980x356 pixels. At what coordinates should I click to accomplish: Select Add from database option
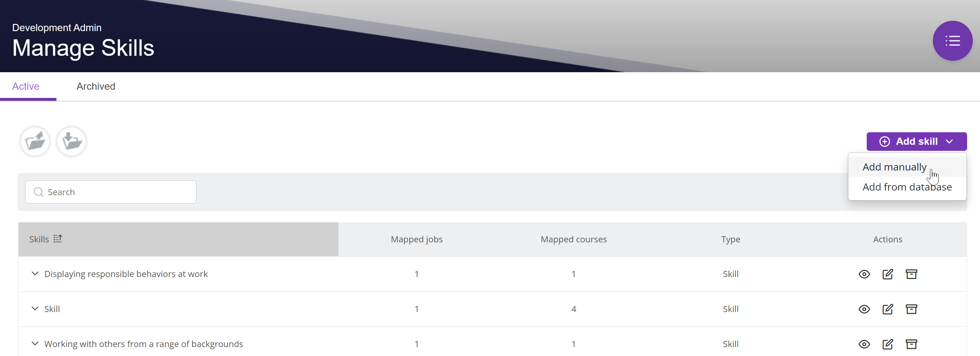[907, 187]
